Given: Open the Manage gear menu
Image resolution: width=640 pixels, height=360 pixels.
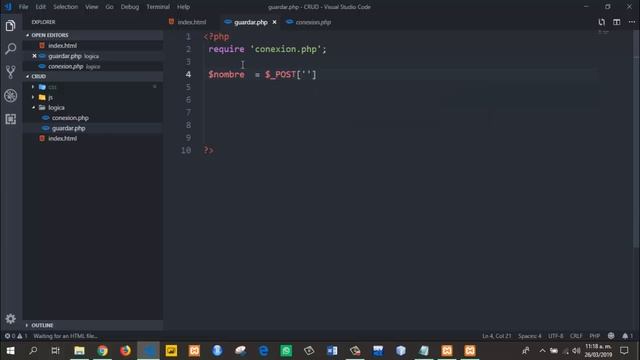Looking at the screenshot, I should (11, 318).
